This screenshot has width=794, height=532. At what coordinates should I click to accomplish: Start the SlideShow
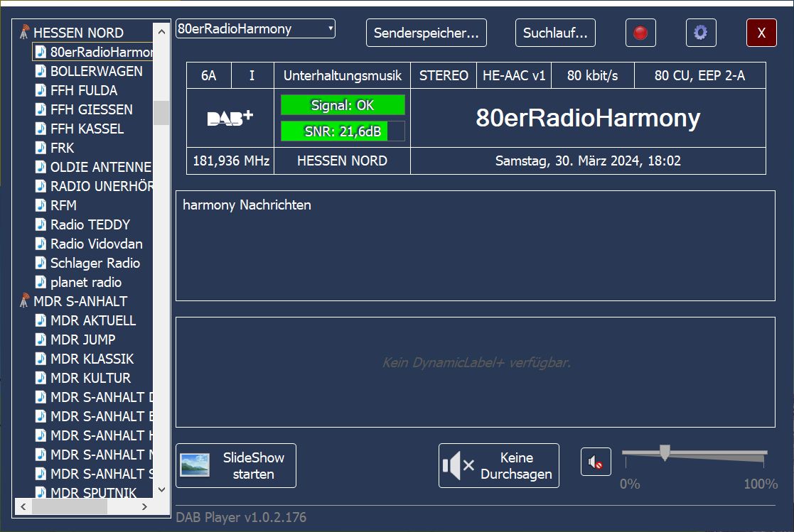[x=236, y=466]
